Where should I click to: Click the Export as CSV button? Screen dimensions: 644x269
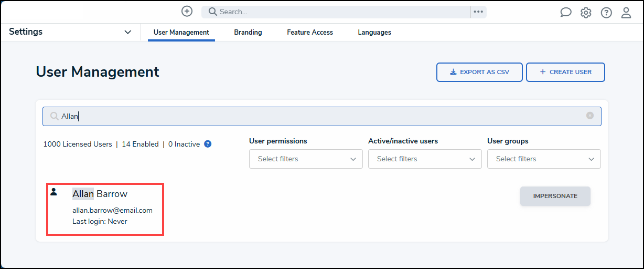coord(479,72)
